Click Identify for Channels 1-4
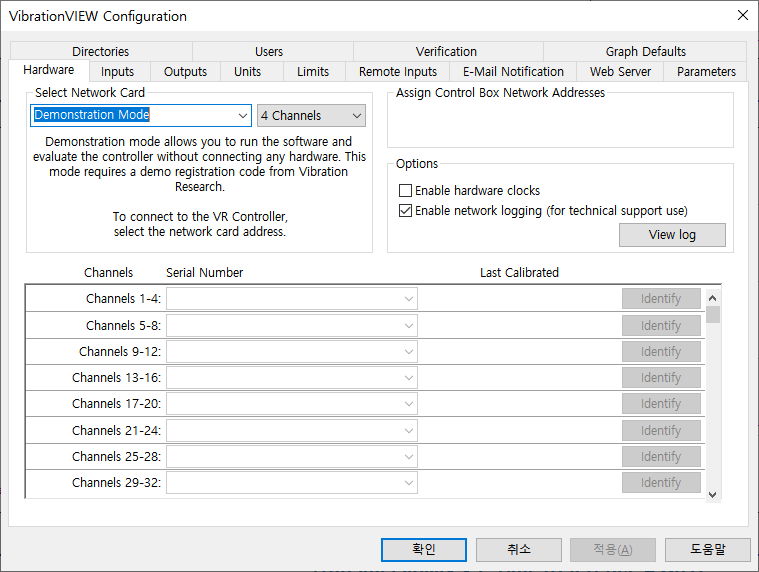The height and width of the screenshot is (572, 759). pyautogui.click(x=661, y=299)
